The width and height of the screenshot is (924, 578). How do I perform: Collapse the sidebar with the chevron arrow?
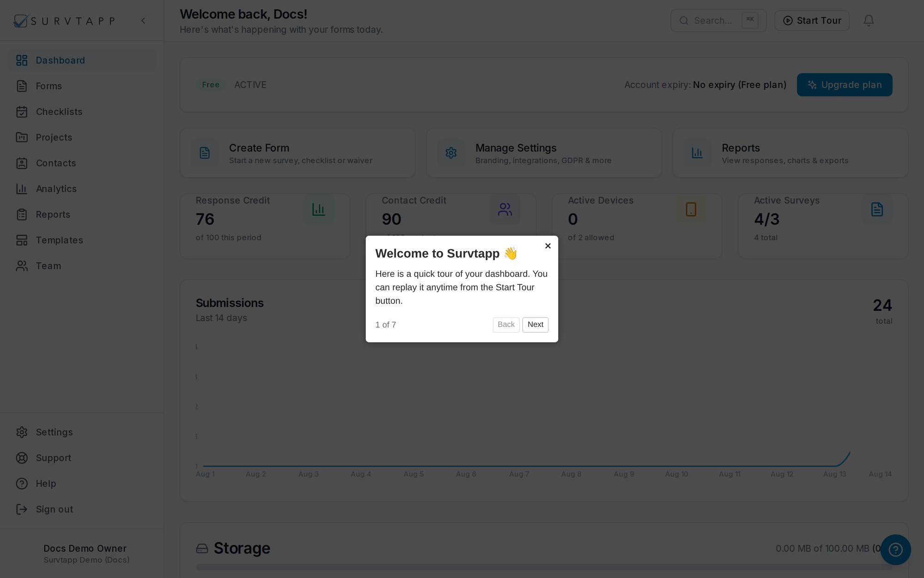click(x=143, y=20)
